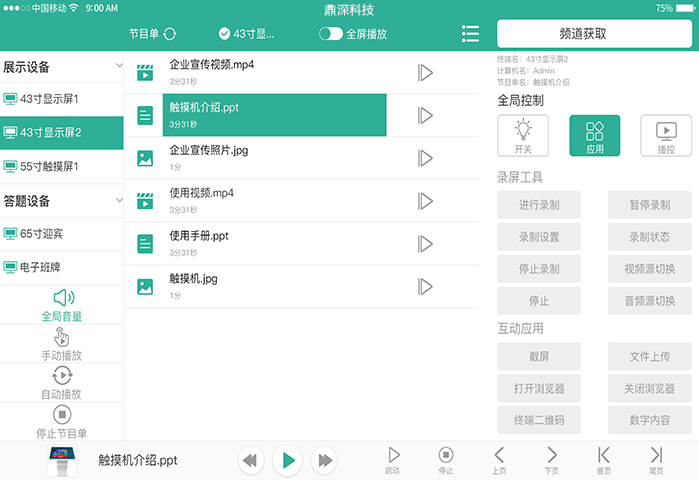This screenshot has width=699, height=480.
Task: Click the 全局音量 speaker icon
Action: (62, 297)
